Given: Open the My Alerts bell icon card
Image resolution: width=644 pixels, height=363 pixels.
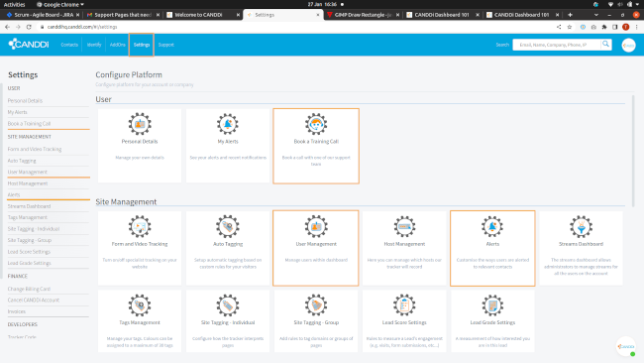Looking at the screenshot, I should click(x=228, y=124).
